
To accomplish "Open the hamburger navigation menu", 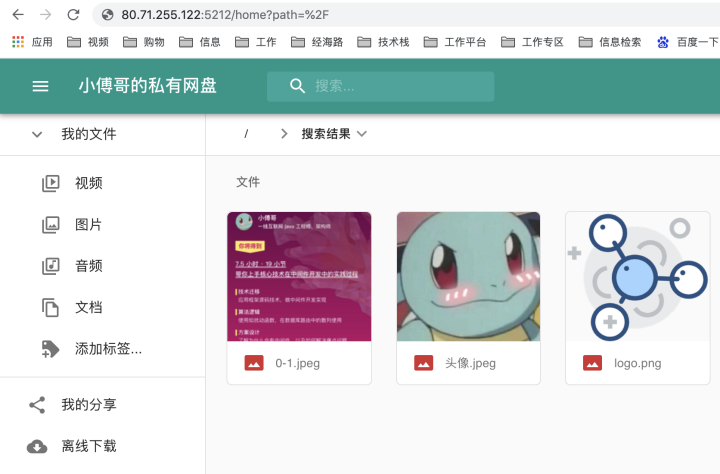I will click(x=40, y=86).
